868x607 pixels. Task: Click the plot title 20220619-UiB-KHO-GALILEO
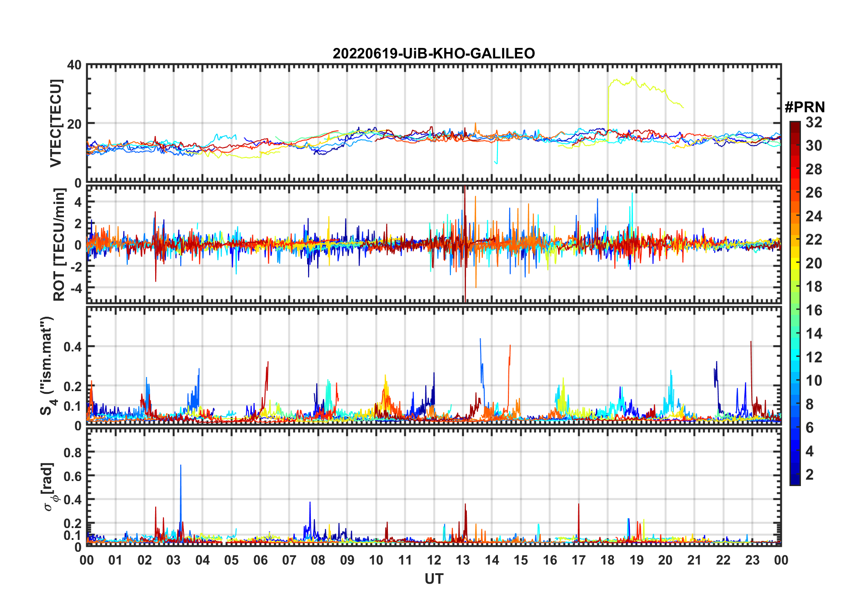434,54
